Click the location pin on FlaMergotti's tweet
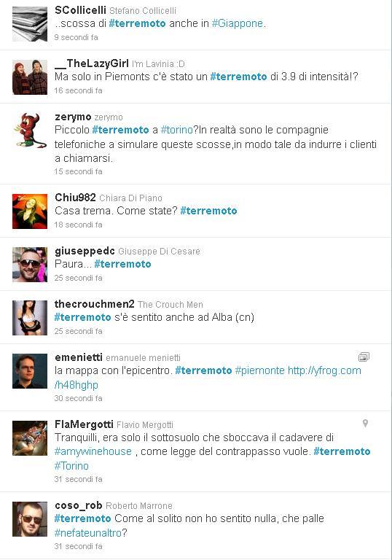This screenshot has width=392, height=560. pyautogui.click(x=365, y=423)
